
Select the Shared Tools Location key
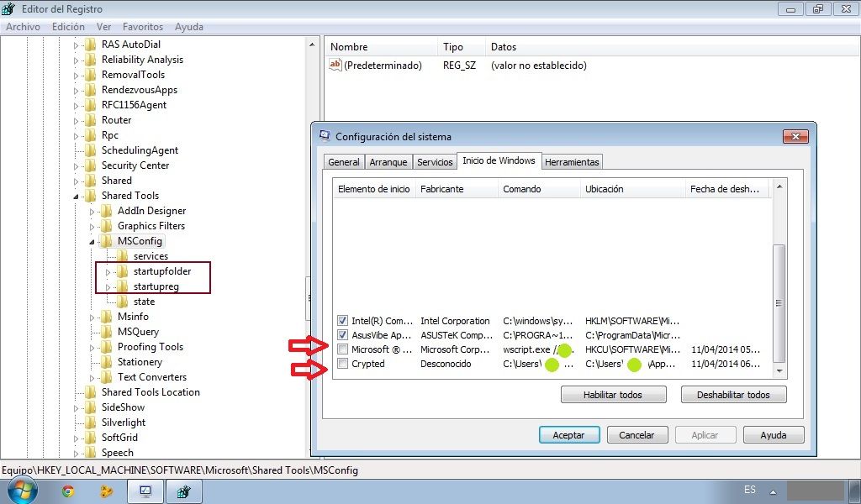click(x=151, y=392)
